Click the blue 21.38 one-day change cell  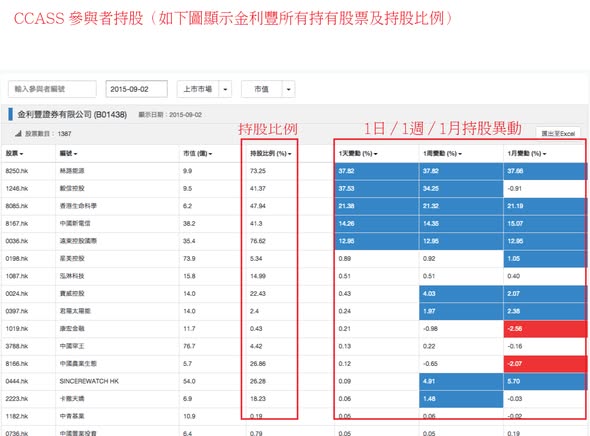point(377,206)
